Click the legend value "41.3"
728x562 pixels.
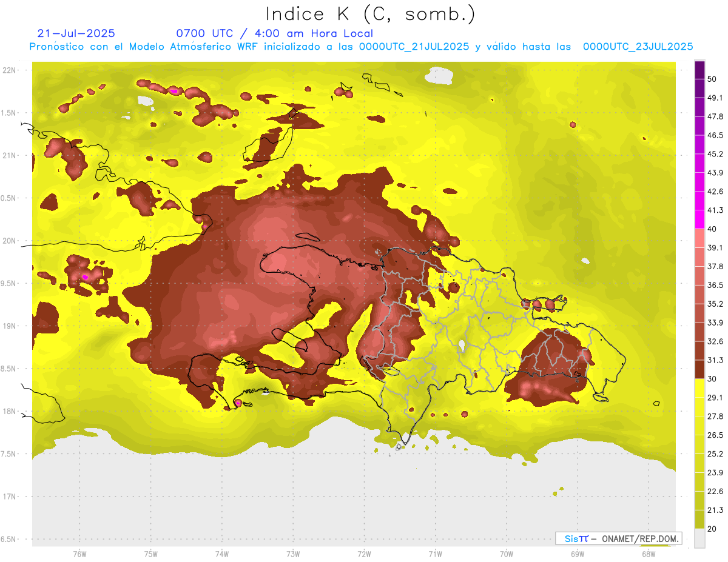pos(715,210)
